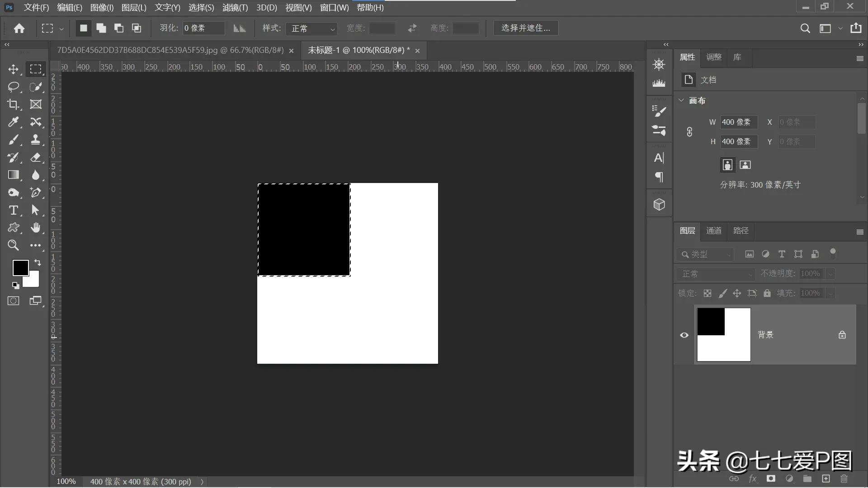Select the Brush tool

point(13,140)
